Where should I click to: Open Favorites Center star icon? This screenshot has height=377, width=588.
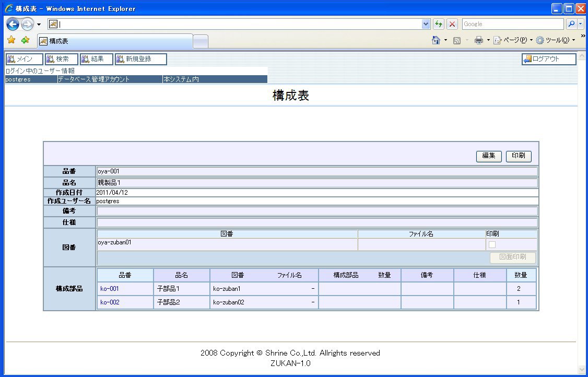[x=11, y=40]
